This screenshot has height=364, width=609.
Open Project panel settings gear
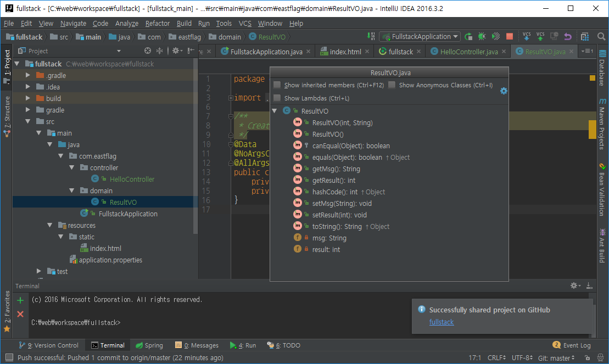tap(177, 51)
